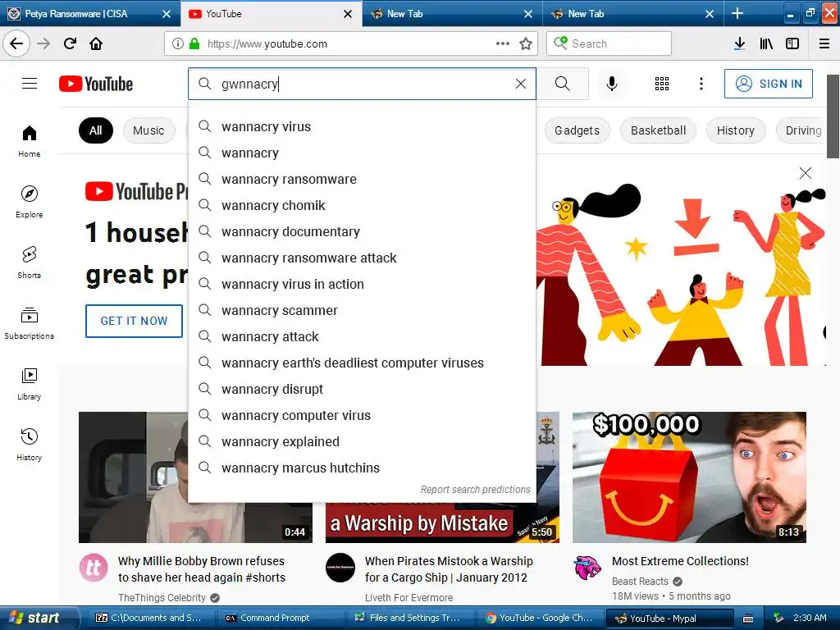Click GET IT NOW button
The height and width of the screenshot is (630, 840).
pyautogui.click(x=134, y=321)
